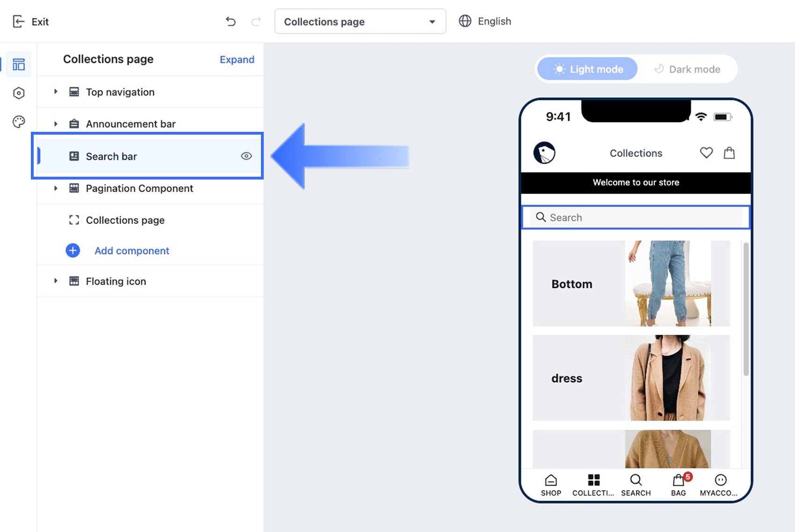Redo the last change
The height and width of the screenshot is (532, 795).
tap(256, 22)
